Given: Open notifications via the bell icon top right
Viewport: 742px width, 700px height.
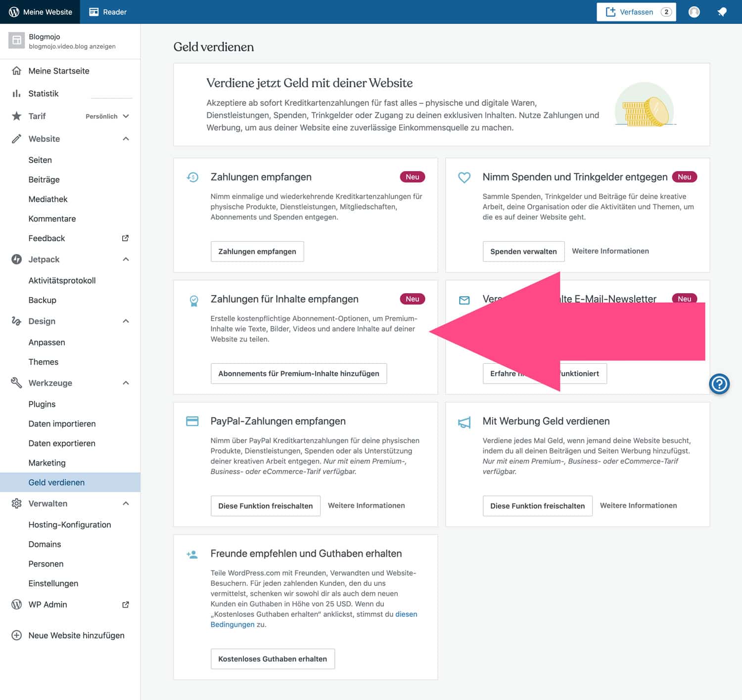Looking at the screenshot, I should click(x=722, y=11).
